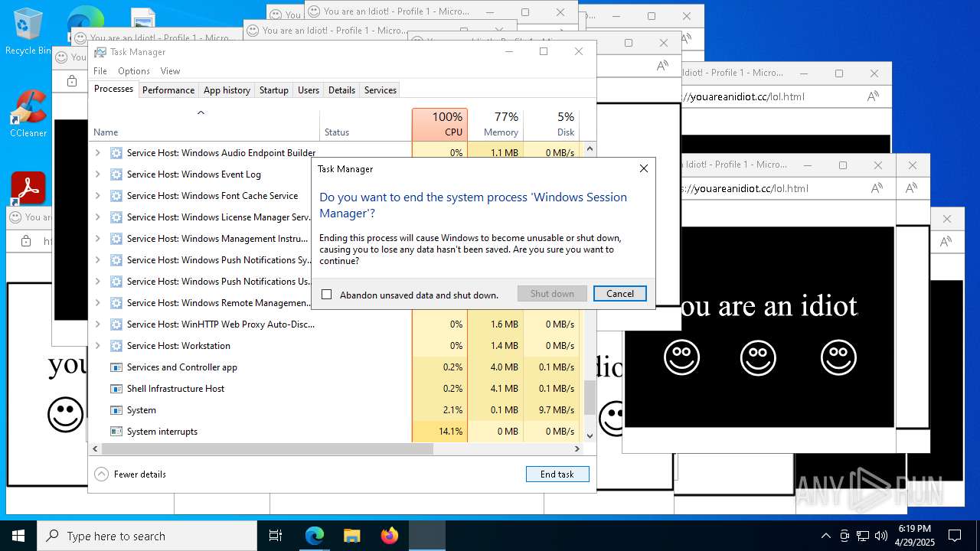Open the View menu in Task Manager
This screenshot has width=980, height=551.
[170, 71]
